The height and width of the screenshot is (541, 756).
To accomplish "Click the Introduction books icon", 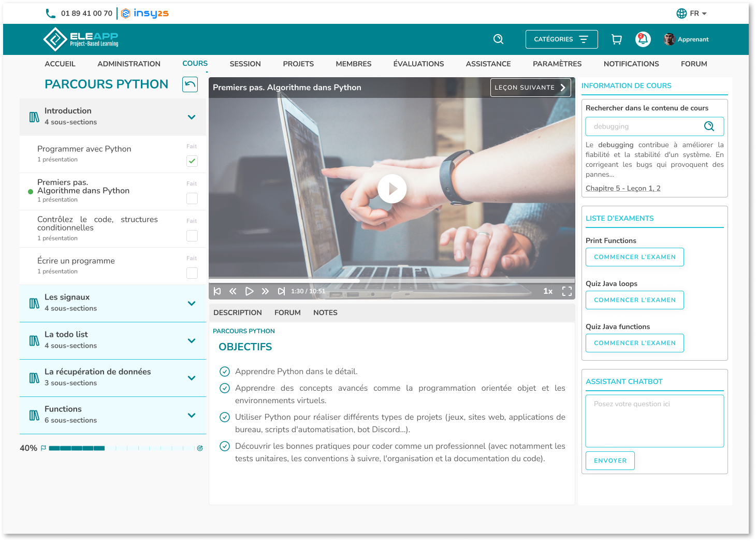I will click(x=34, y=117).
